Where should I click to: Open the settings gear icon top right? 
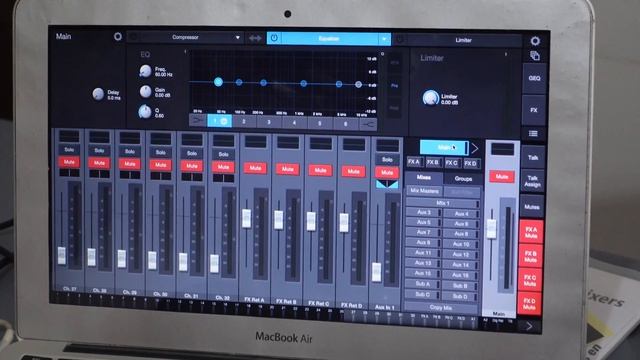pyautogui.click(x=535, y=41)
